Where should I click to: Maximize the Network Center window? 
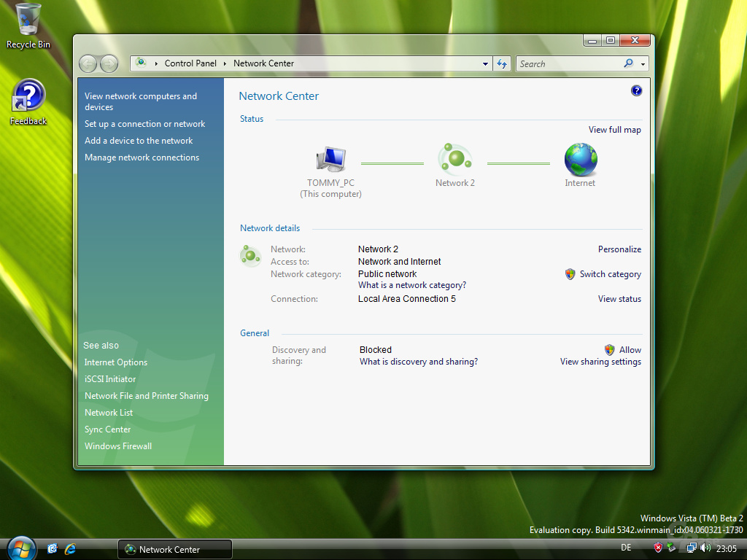pos(611,41)
